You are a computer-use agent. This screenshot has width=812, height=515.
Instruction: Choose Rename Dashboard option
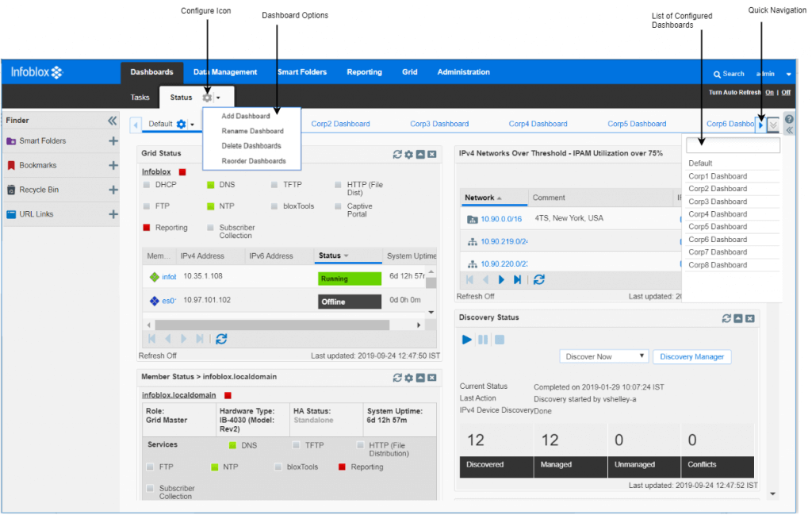[253, 131]
